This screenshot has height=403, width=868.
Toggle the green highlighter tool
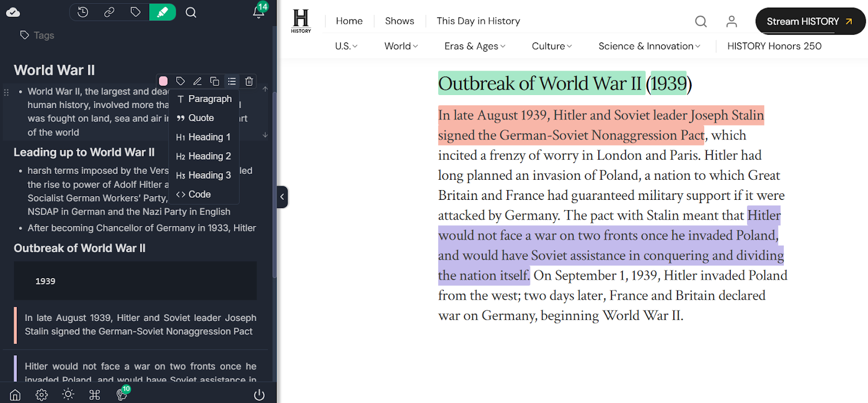pos(162,12)
